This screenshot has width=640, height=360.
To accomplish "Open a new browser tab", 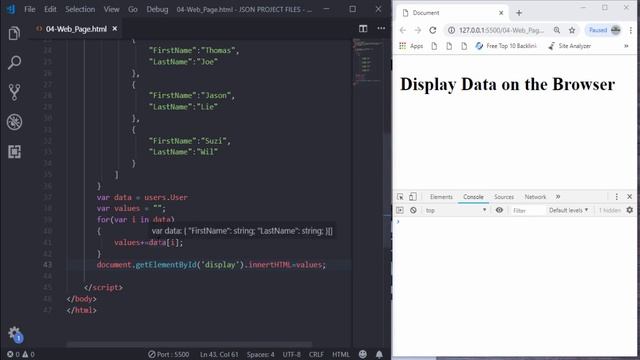I will coord(519,13).
